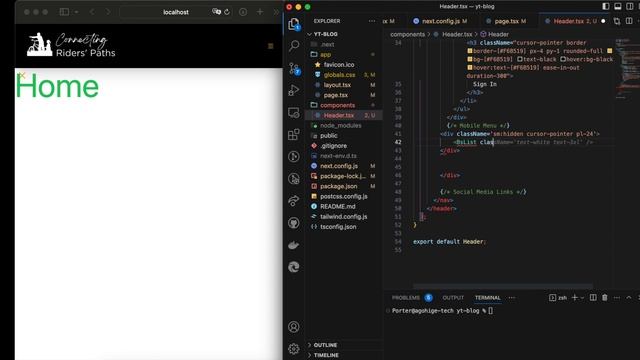
Task: Select the Header.tsx editor tab
Action: tap(575, 21)
